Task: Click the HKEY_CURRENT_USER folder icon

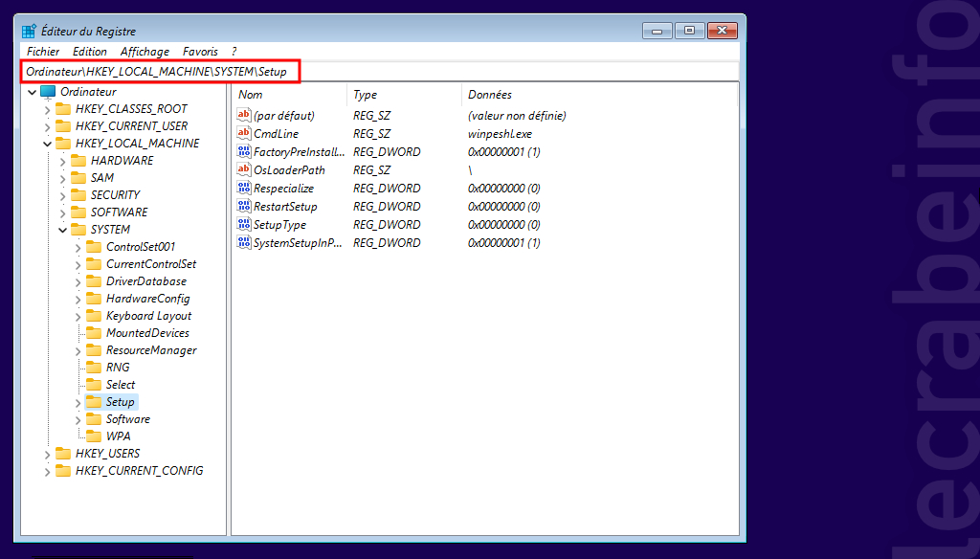Action: point(63,125)
